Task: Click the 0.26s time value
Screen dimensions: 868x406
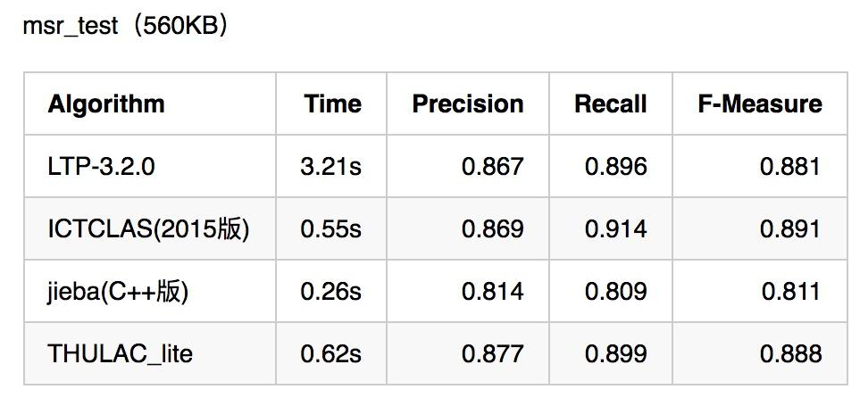Action: pos(331,292)
